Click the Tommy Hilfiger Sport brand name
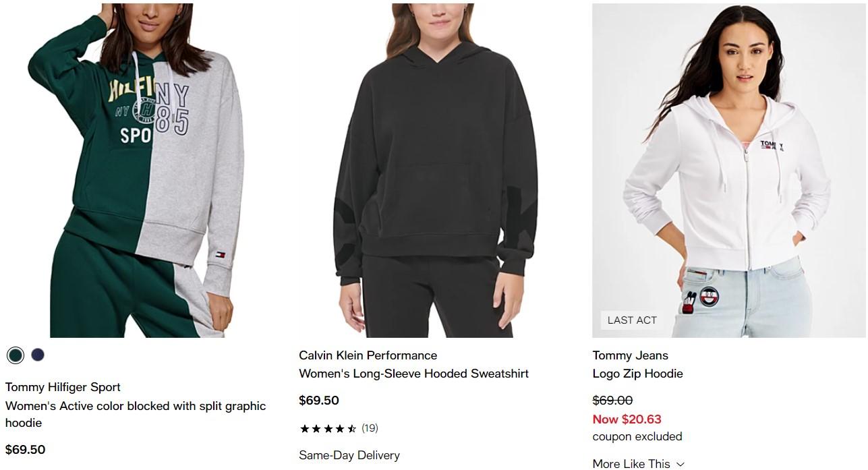Image resolution: width=868 pixels, height=470 pixels. click(63, 387)
